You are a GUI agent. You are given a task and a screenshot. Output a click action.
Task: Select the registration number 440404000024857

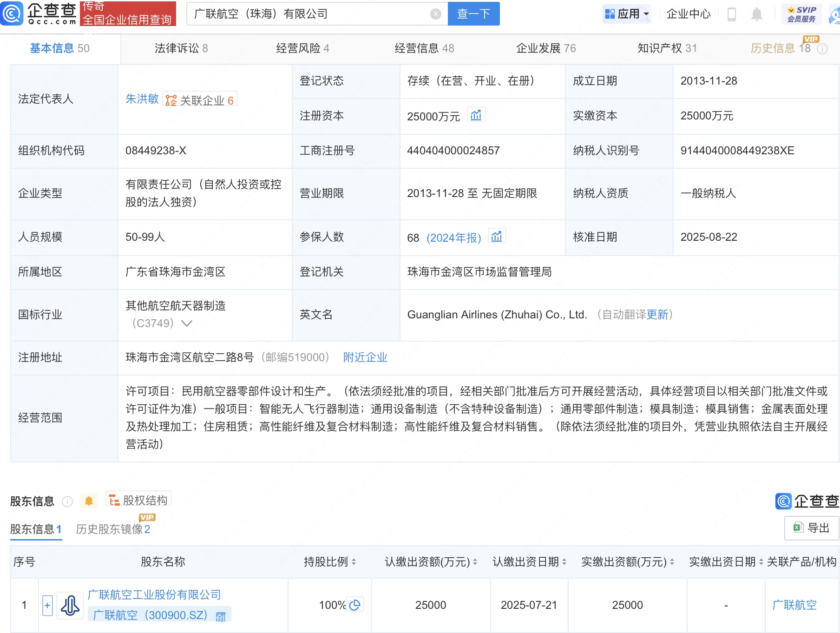click(x=453, y=151)
